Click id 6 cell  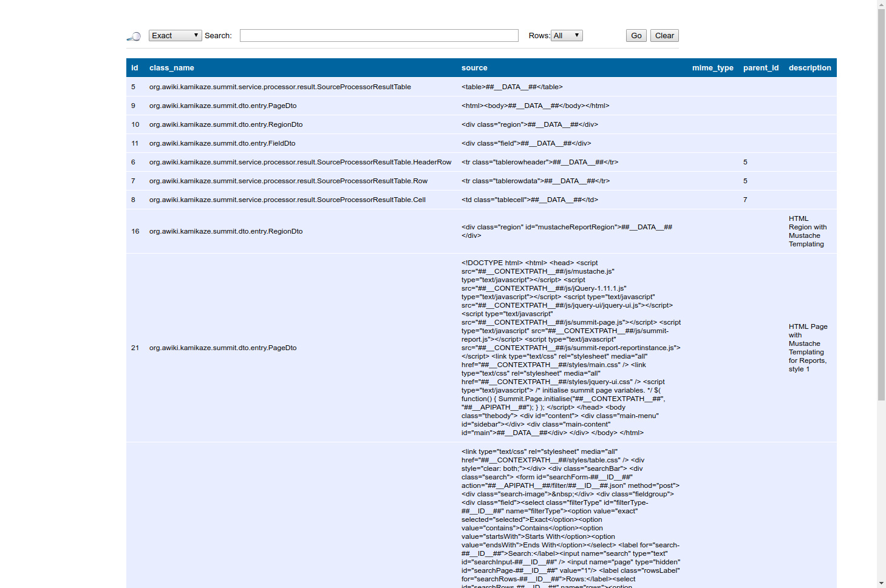click(x=133, y=162)
